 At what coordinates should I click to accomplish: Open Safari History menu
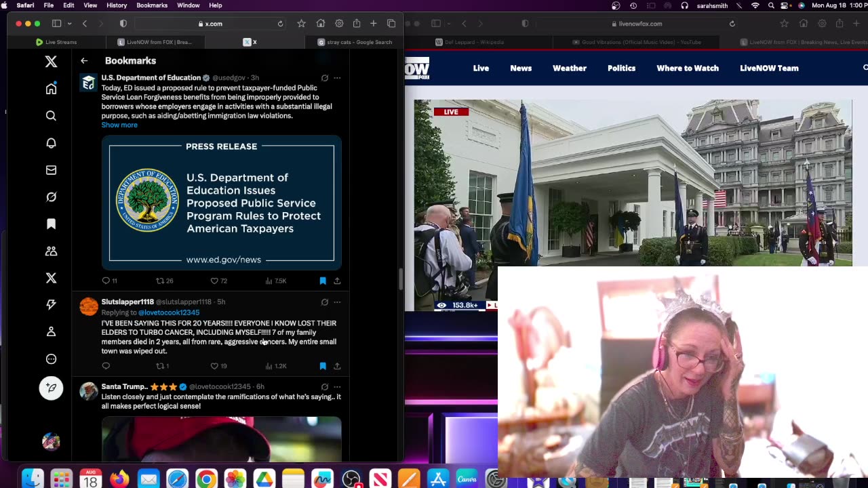tap(117, 5)
